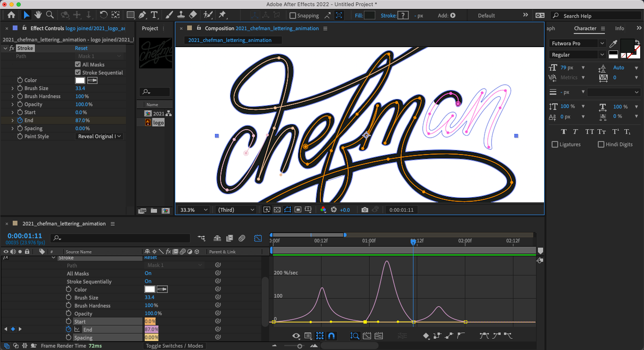Viewport: 644px width, 350px height.
Task: Select the Rectangle shape tool
Action: pyautogui.click(x=131, y=15)
